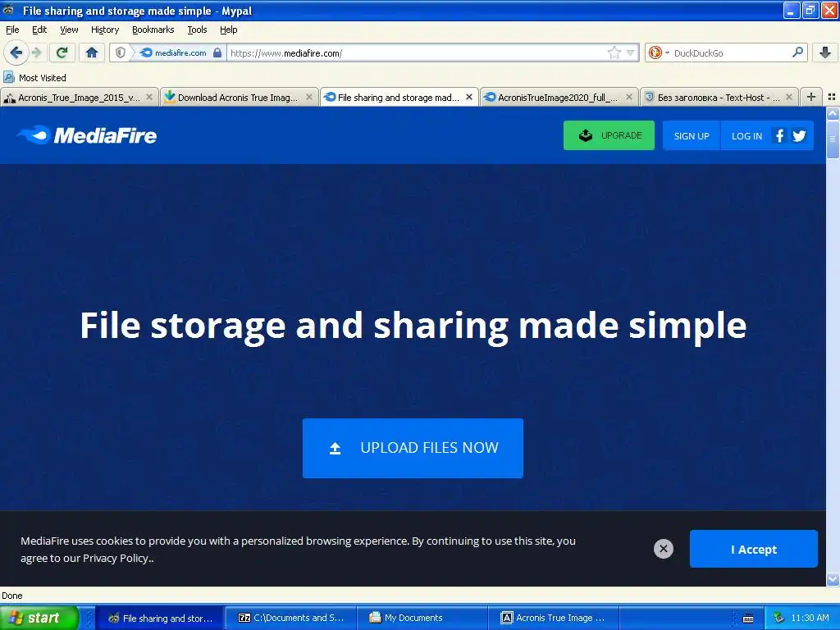Click LOG IN in the header

746,136
